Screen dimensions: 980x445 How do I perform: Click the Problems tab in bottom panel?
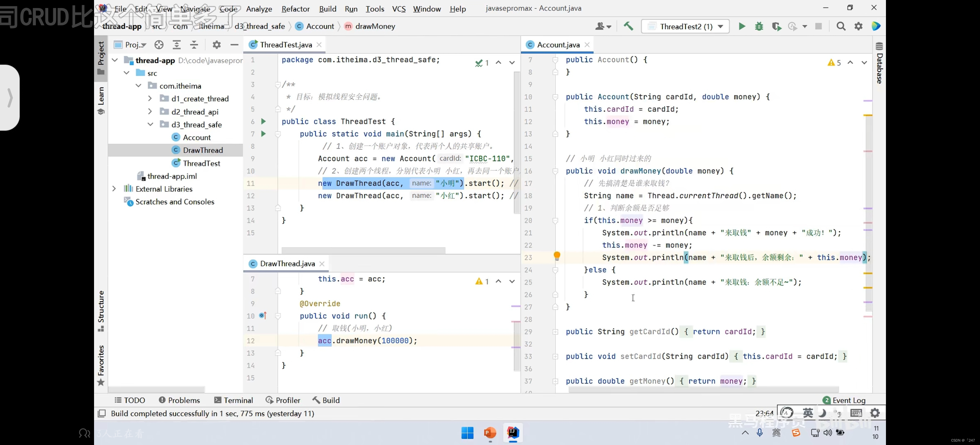point(179,400)
